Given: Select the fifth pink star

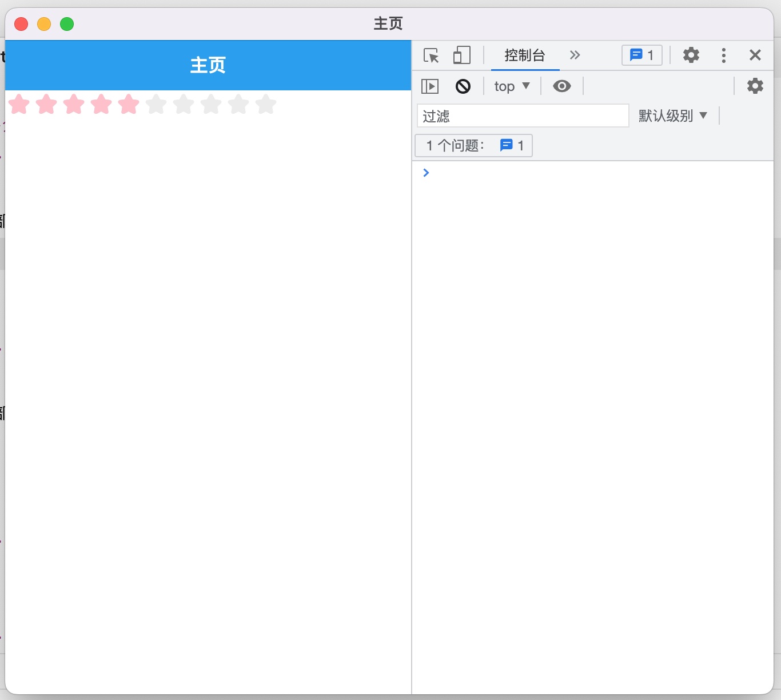Looking at the screenshot, I should click(x=129, y=104).
